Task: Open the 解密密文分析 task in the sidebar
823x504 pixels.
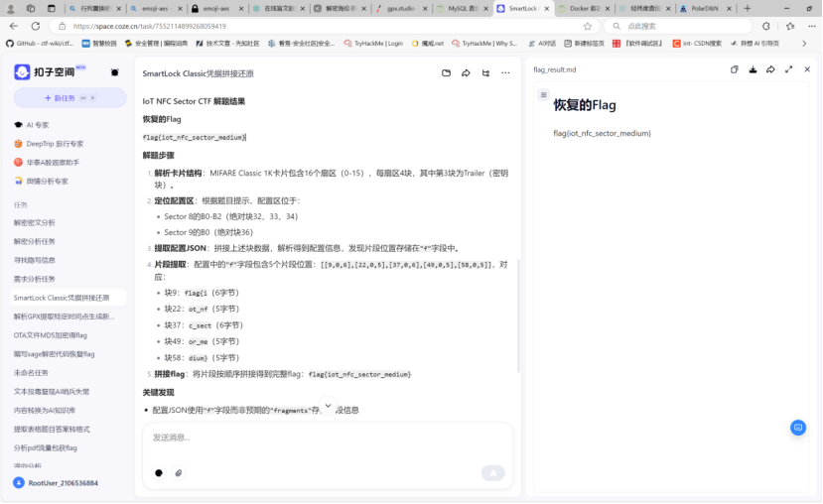Action: click(x=35, y=223)
